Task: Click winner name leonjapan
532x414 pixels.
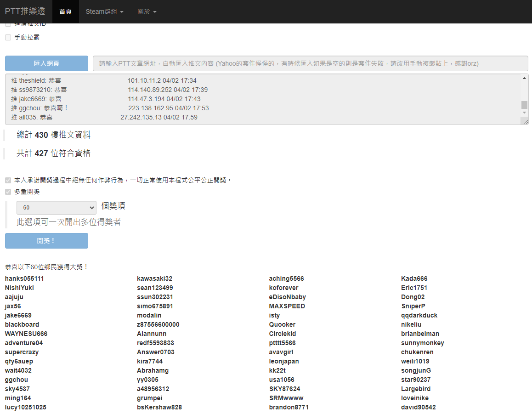Action: point(284,361)
